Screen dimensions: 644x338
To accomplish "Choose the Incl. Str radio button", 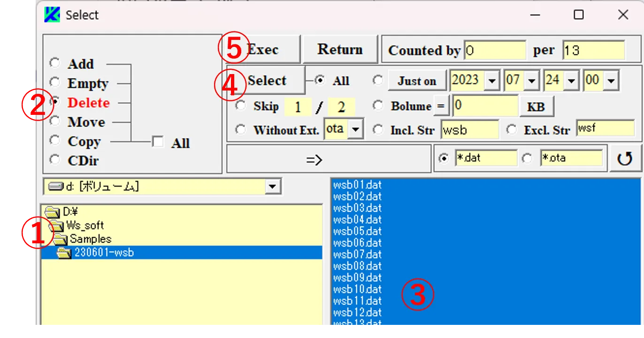I will (x=378, y=129).
